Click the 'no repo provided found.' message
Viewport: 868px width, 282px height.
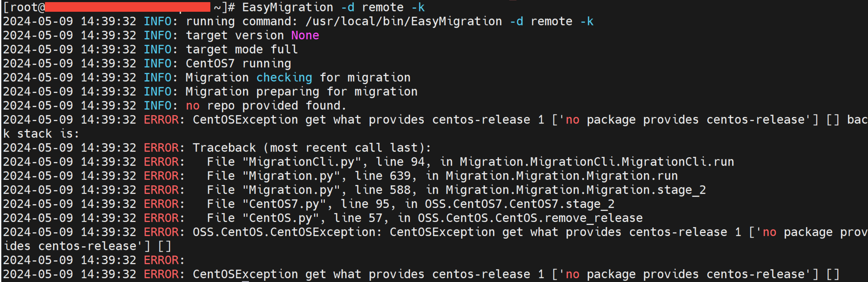pyautogui.click(x=266, y=106)
